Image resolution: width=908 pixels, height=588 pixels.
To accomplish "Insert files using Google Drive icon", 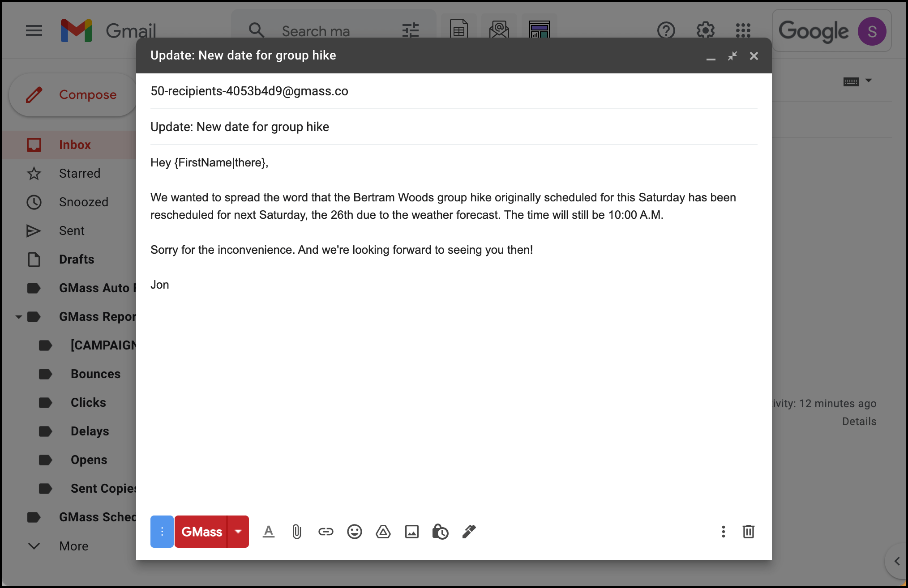I will click(x=383, y=532).
